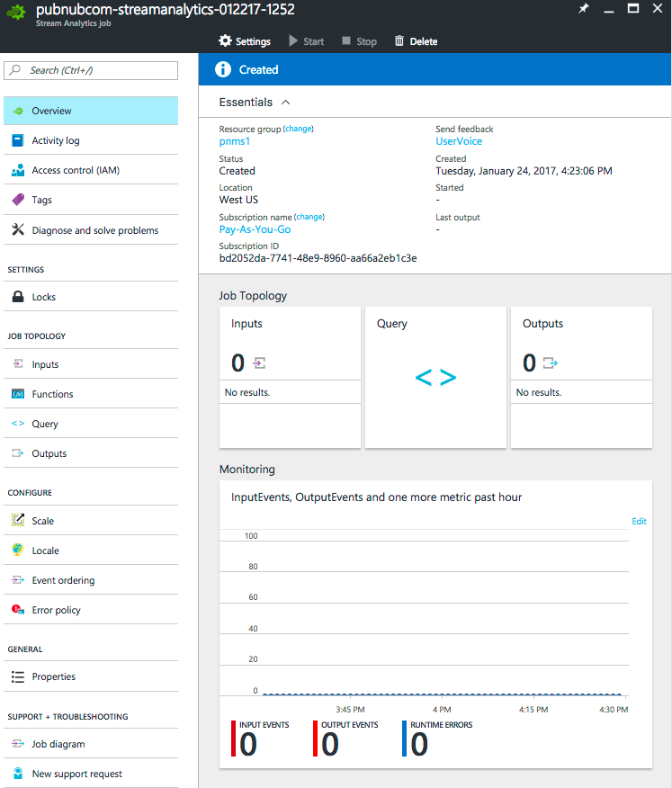672x788 pixels.
Task: Open Locks under Settings
Action: click(91, 297)
